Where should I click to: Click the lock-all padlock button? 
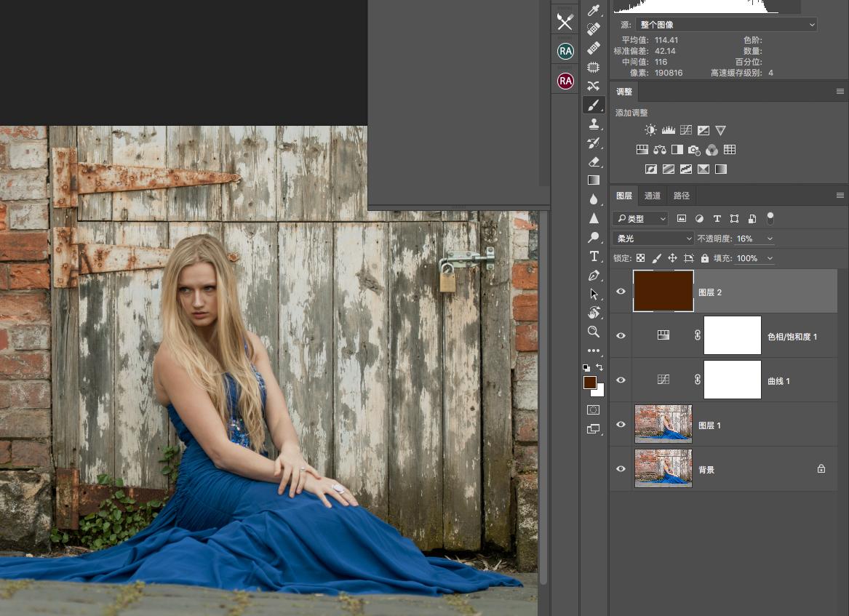tap(704, 258)
